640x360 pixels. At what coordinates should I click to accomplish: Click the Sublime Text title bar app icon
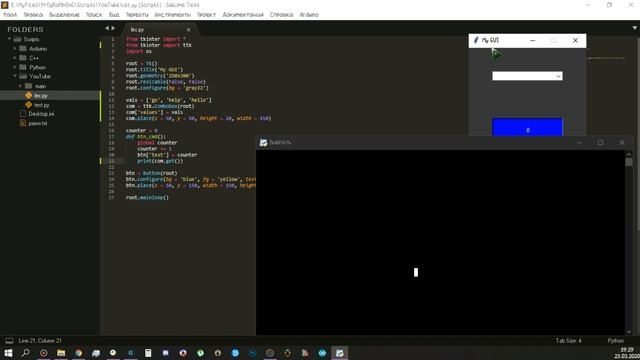click(5, 5)
